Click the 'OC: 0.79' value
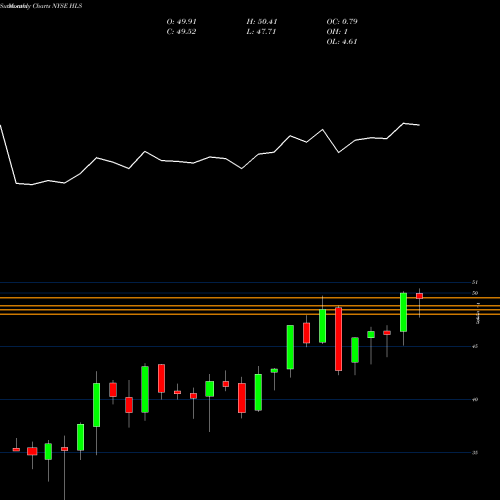Screen dimensions: 500x500 [342, 22]
